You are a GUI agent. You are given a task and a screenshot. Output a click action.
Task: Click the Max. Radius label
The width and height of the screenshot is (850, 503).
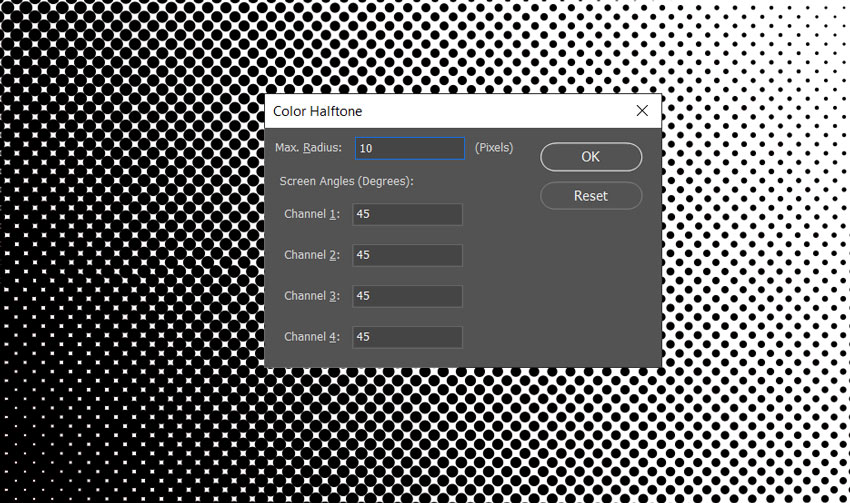click(308, 147)
